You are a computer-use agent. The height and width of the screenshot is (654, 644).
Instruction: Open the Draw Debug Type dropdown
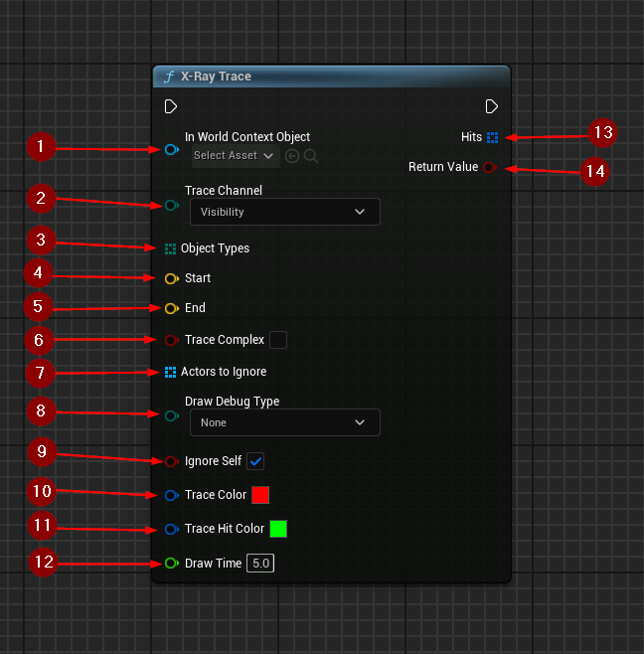[284, 422]
